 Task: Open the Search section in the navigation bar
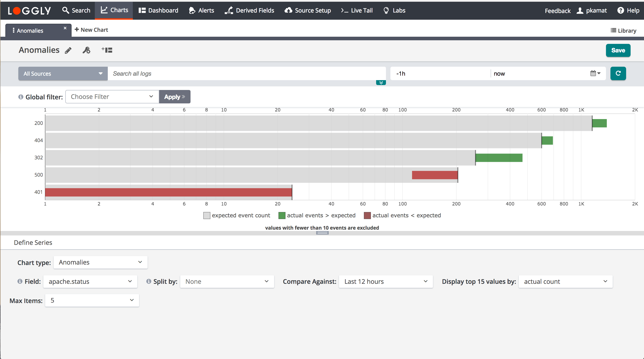[76, 10]
